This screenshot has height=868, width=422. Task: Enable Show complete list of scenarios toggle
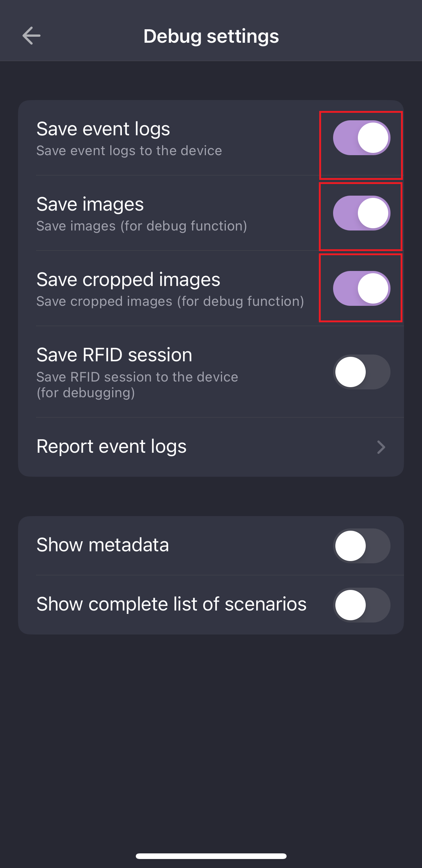[x=362, y=605]
